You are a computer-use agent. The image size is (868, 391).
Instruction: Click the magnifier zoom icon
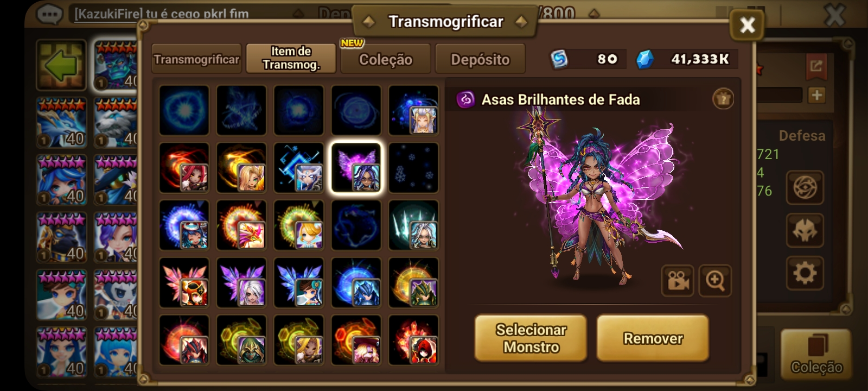715,281
